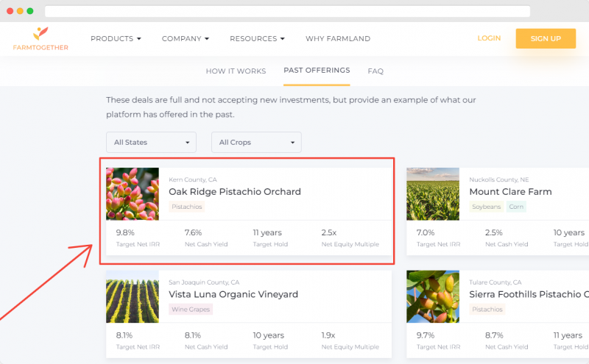Screen dimensions: 589x364
Task: Open the Products menu
Action: [x=116, y=39]
